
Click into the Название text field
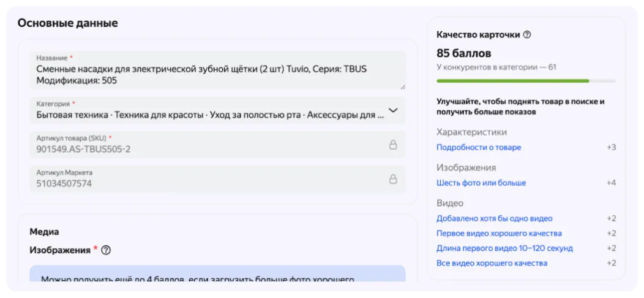tap(208, 74)
